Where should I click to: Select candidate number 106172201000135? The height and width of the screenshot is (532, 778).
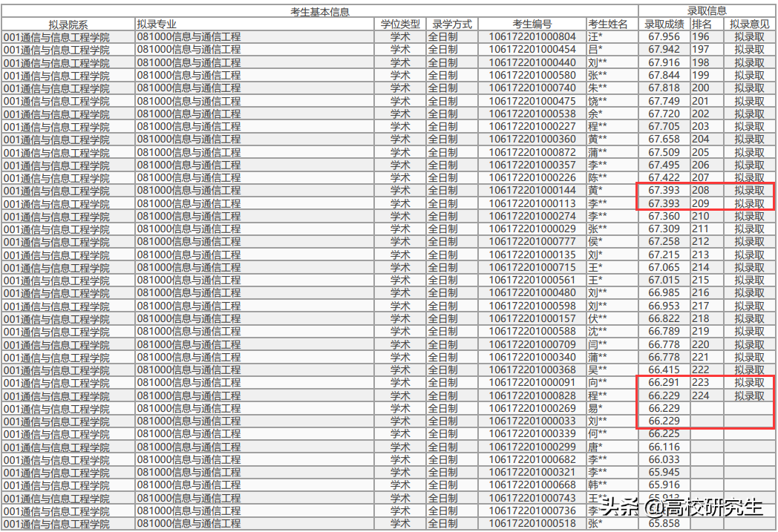(x=532, y=254)
